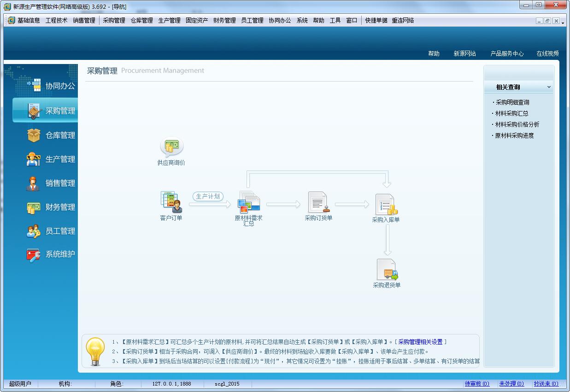Click the 采购明细查询 query link
Image resolution: width=570 pixels, height=392 pixels.
click(x=511, y=102)
